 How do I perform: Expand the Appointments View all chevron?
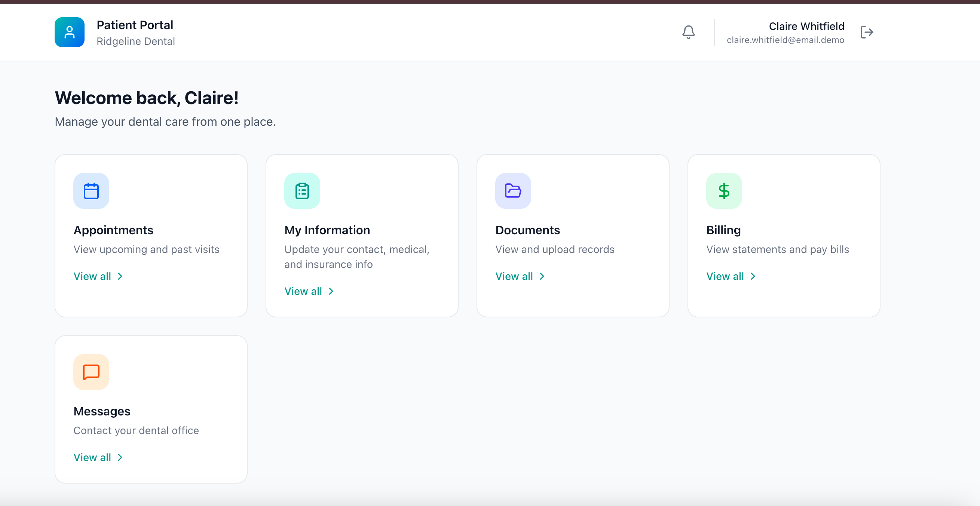tap(119, 276)
